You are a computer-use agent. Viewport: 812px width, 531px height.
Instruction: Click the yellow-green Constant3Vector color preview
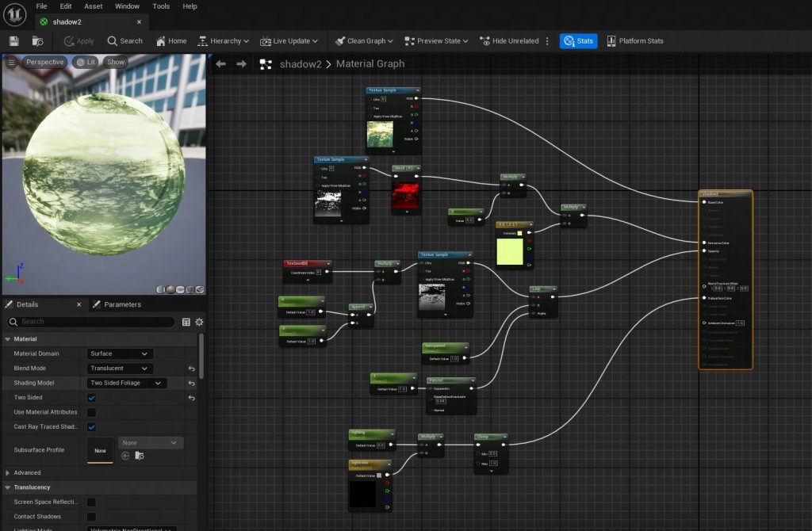coord(510,251)
